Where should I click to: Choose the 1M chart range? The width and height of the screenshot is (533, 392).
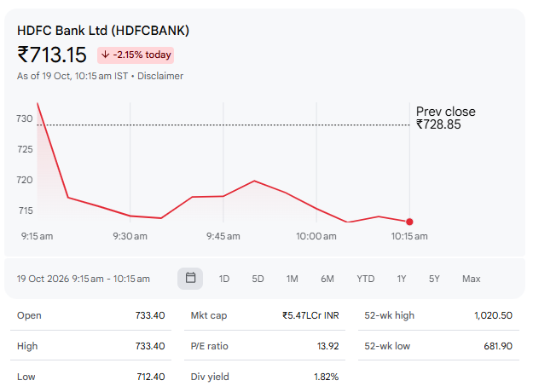292,279
